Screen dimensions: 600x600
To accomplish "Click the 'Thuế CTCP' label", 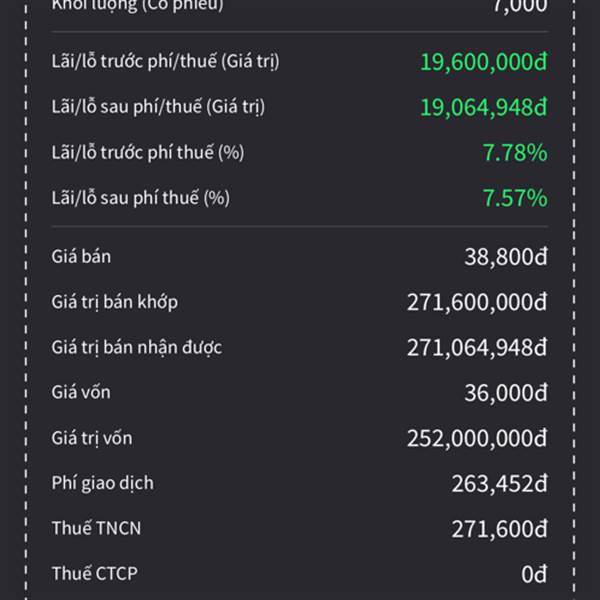I will point(95,573).
